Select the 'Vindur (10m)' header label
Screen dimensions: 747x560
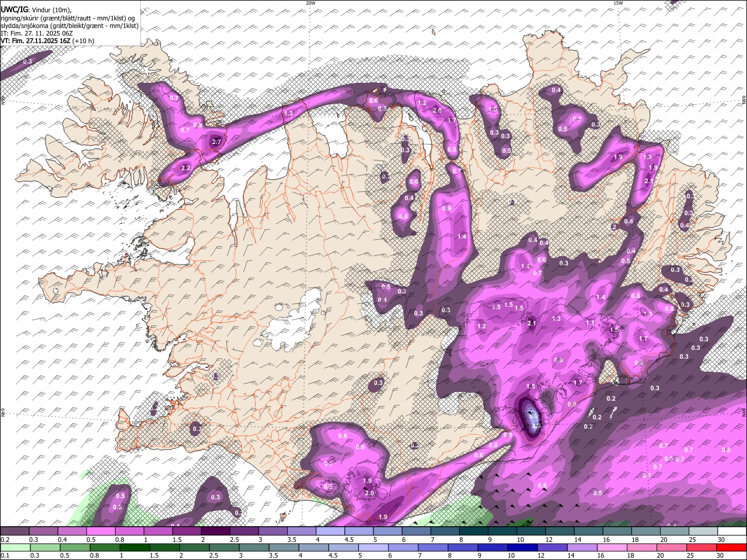[52, 10]
